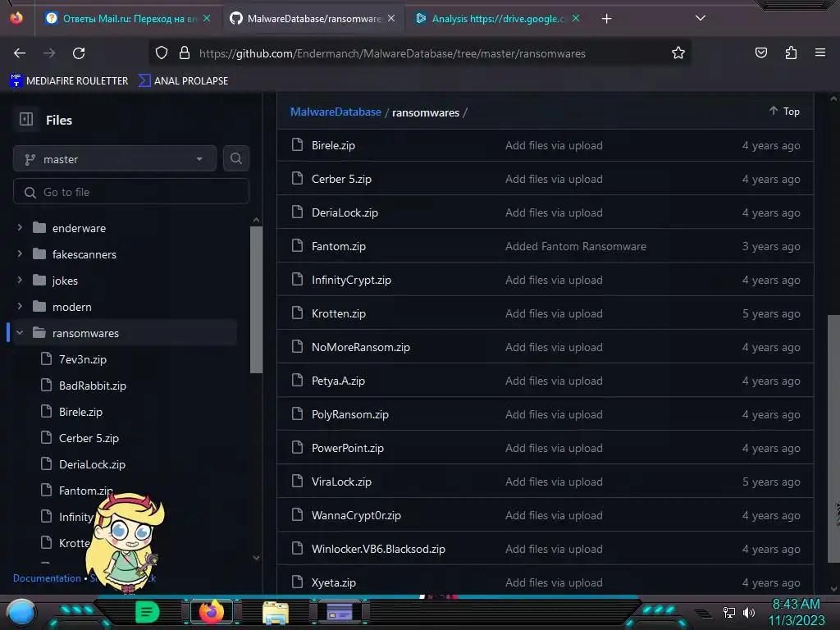
Task: Open the Firefox hamburger menu
Action: coord(820,52)
